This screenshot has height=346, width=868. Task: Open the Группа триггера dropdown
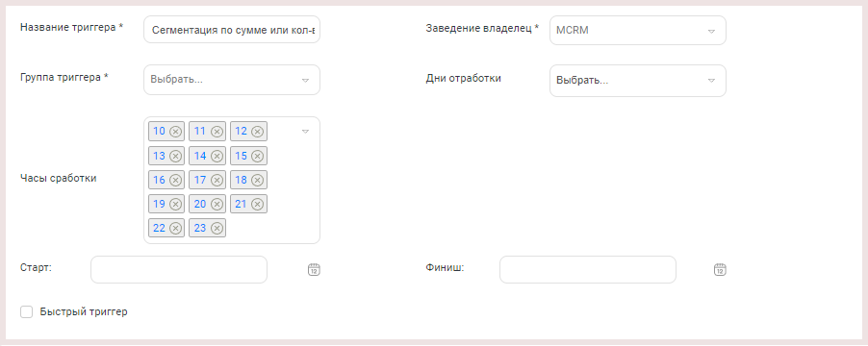(x=232, y=80)
